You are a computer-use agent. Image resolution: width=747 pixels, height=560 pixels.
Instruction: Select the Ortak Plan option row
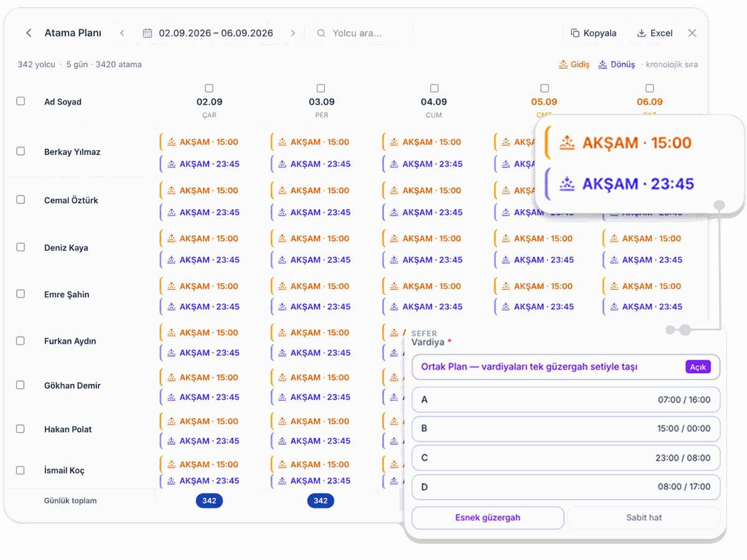coord(566,367)
